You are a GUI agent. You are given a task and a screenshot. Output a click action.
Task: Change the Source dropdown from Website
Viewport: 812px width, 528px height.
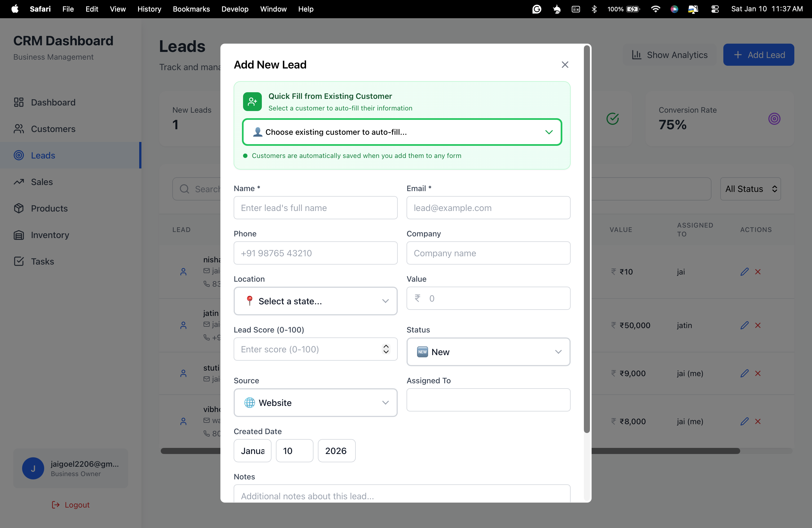(315, 402)
